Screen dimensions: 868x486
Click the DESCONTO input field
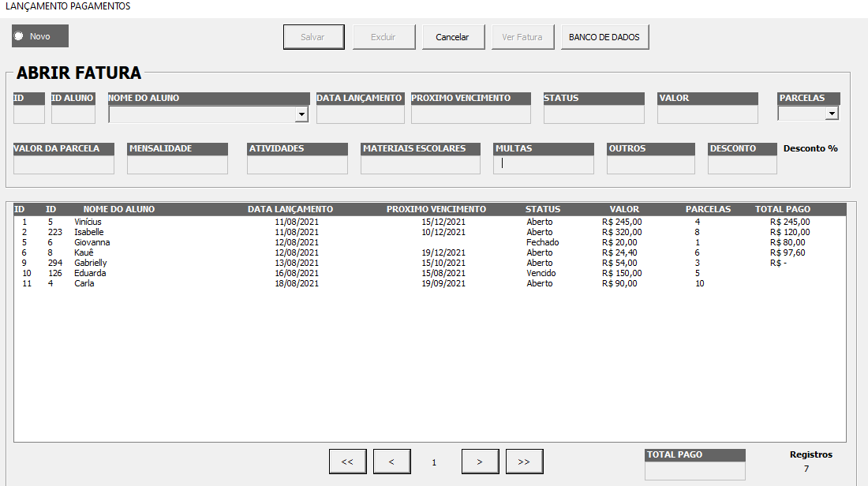[x=742, y=165]
